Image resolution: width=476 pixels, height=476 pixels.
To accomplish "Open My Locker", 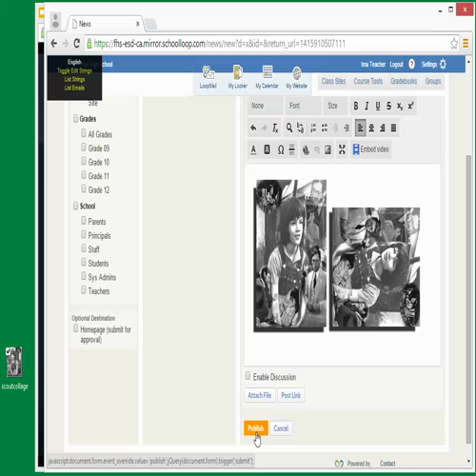I will [x=237, y=78].
